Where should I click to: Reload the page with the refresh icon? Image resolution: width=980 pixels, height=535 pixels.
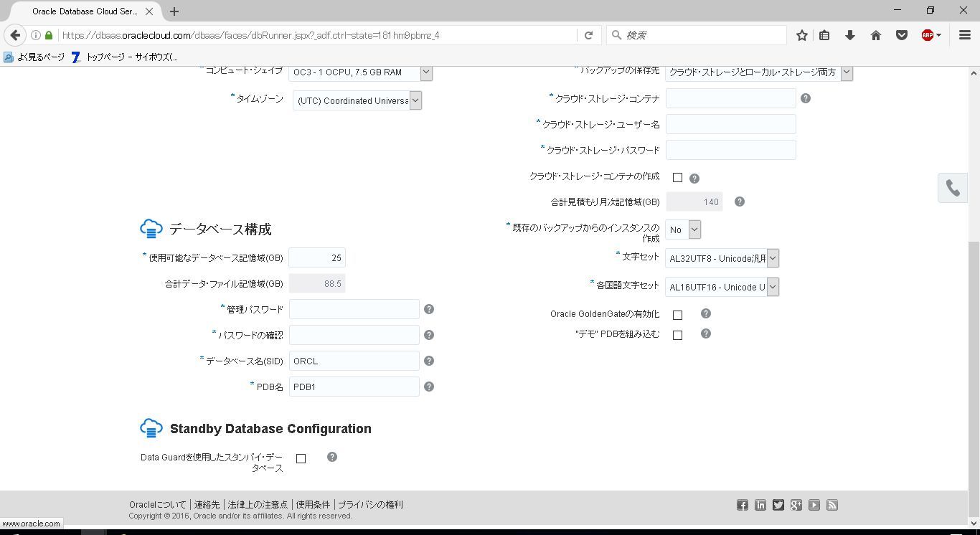coord(588,35)
